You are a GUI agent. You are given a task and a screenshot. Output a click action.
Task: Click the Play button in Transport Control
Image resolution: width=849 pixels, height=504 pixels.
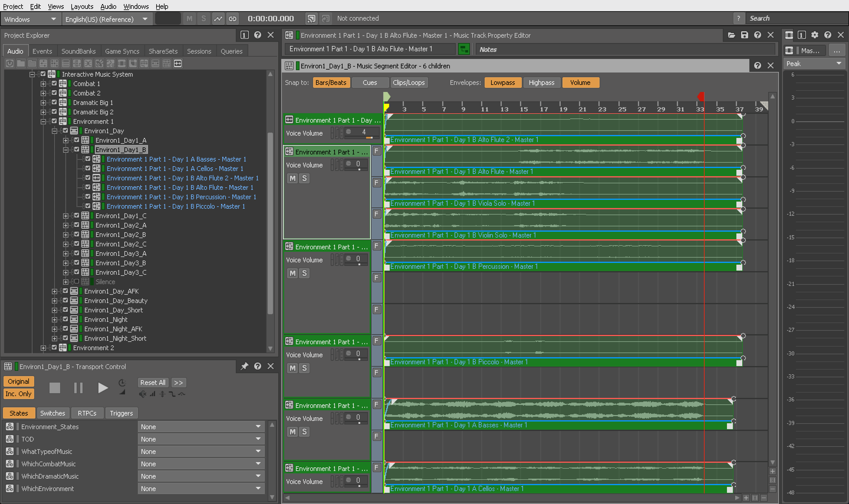pos(103,388)
